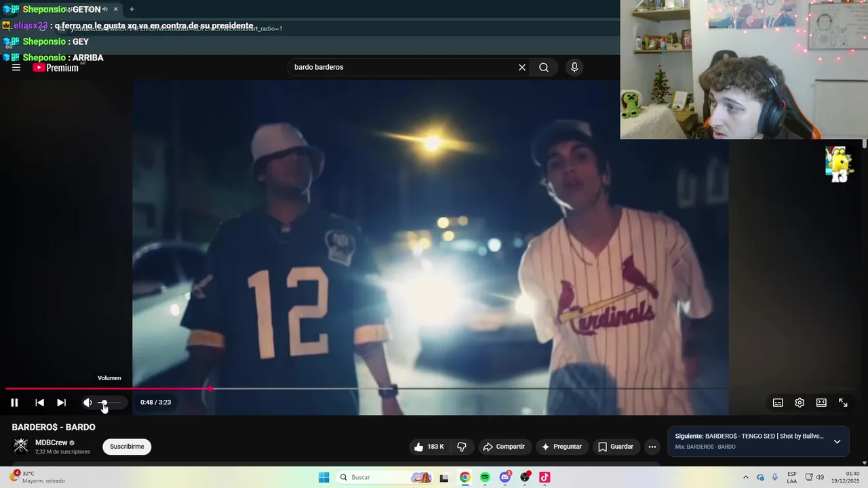
Task: Open Google Chrome from taskbar
Action: pos(465,477)
